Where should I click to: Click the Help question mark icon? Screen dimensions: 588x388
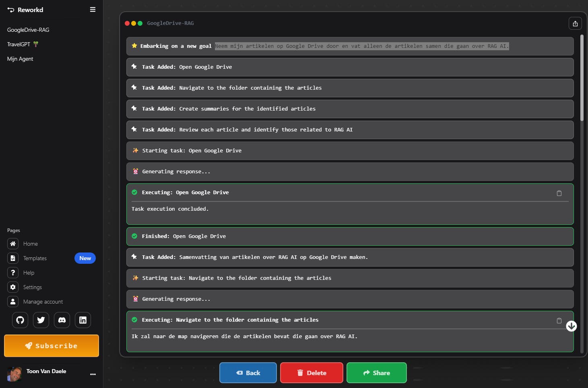pyautogui.click(x=13, y=273)
